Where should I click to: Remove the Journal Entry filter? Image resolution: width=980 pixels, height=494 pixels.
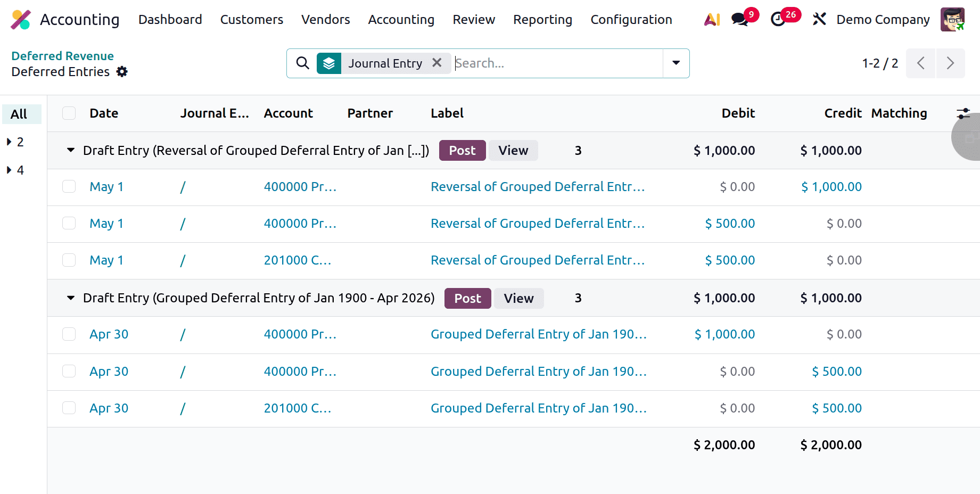pos(437,63)
